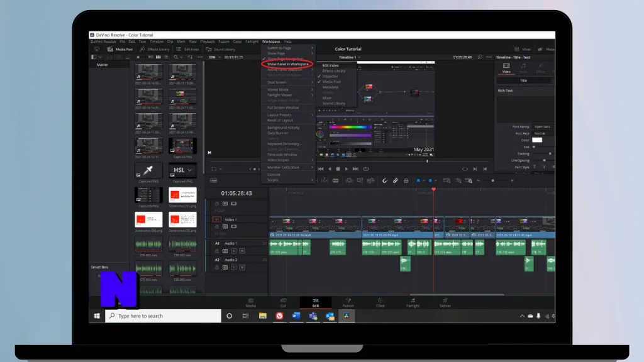Open the Playback menu in menu bar

[x=208, y=41]
